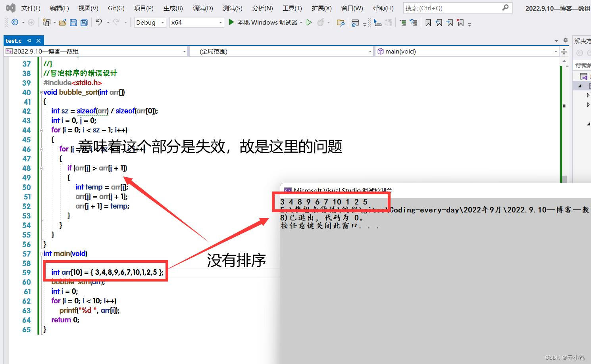Open the (全局范围) scope dropdown
This screenshot has width=591, height=364.
pyautogui.click(x=281, y=51)
